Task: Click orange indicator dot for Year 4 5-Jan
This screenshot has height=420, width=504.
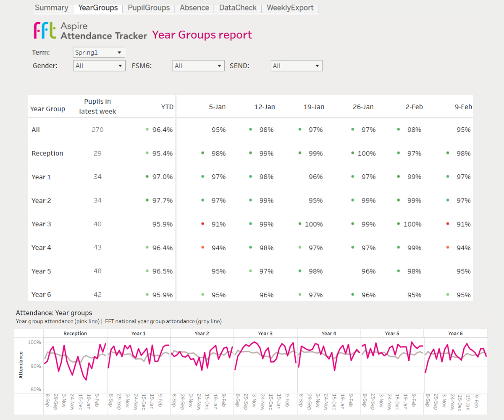Action: coord(202,248)
